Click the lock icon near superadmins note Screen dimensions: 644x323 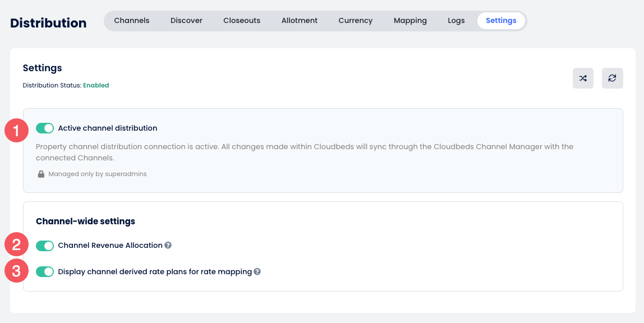pyautogui.click(x=41, y=174)
